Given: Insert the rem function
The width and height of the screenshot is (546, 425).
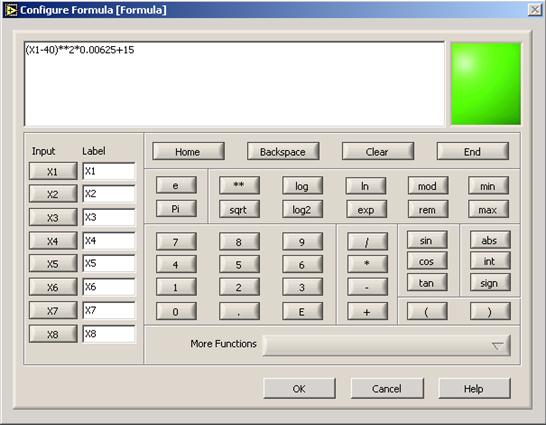Looking at the screenshot, I should tap(428, 209).
